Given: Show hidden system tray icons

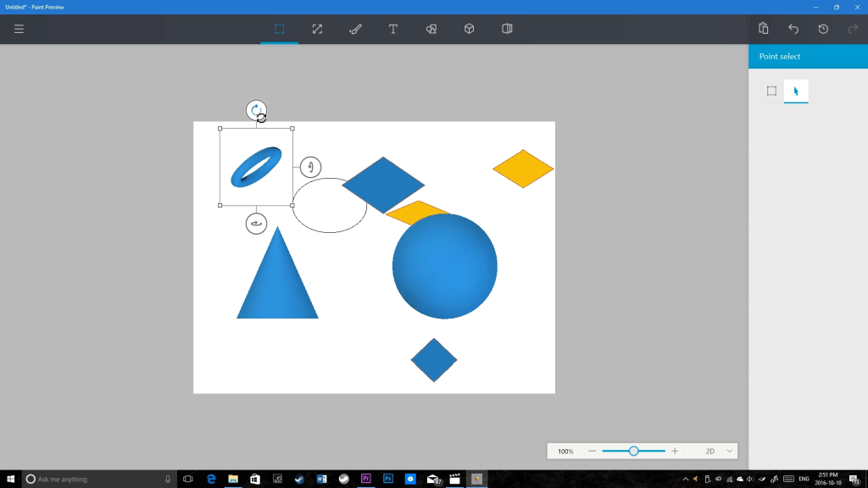Looking at the screenshot, I should pyautogui.click(x=685, y=480).
